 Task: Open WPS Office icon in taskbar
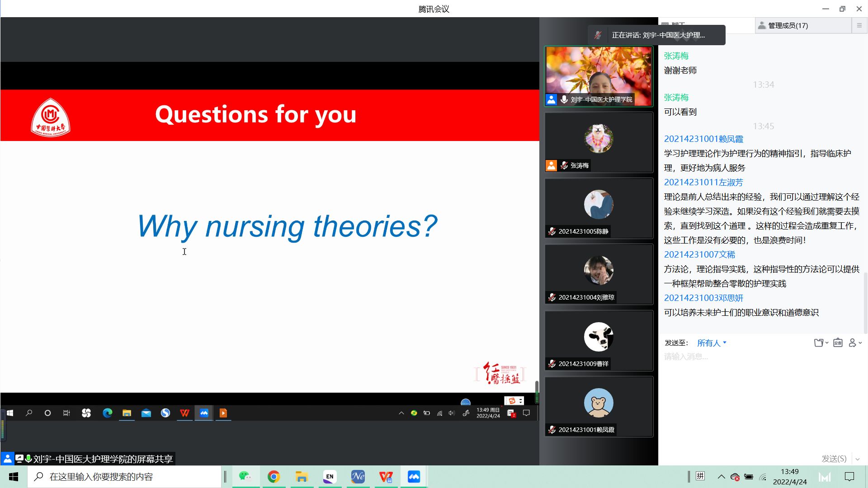(386, 477)
